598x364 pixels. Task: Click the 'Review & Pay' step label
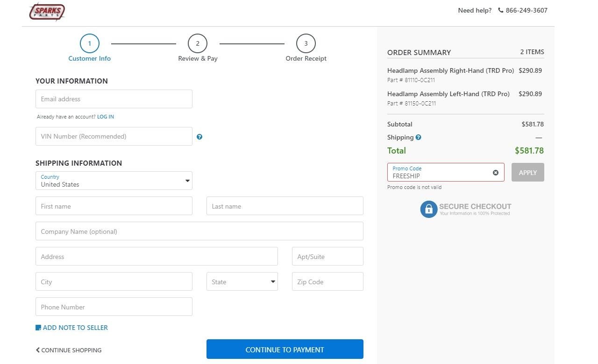(x=198, y=58)
